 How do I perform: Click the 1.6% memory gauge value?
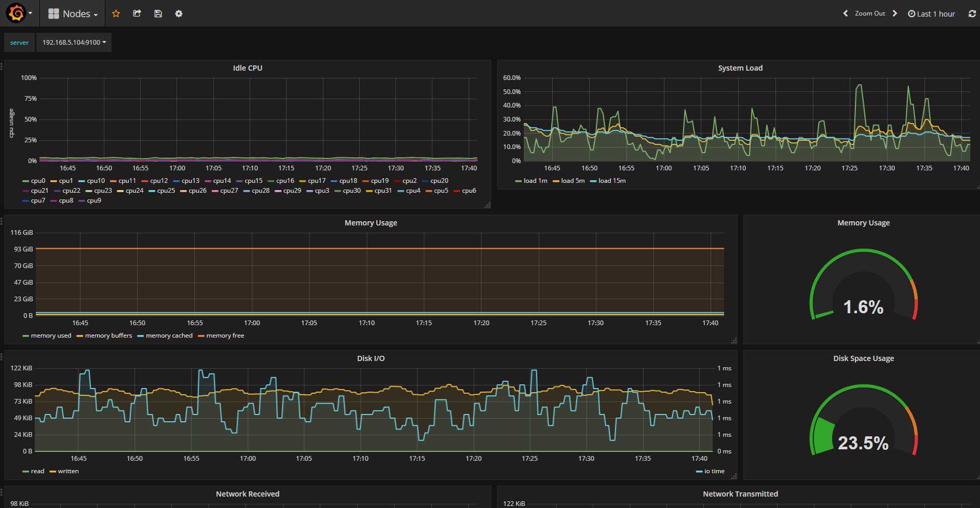pyautogui.click(x=863, y=307)
